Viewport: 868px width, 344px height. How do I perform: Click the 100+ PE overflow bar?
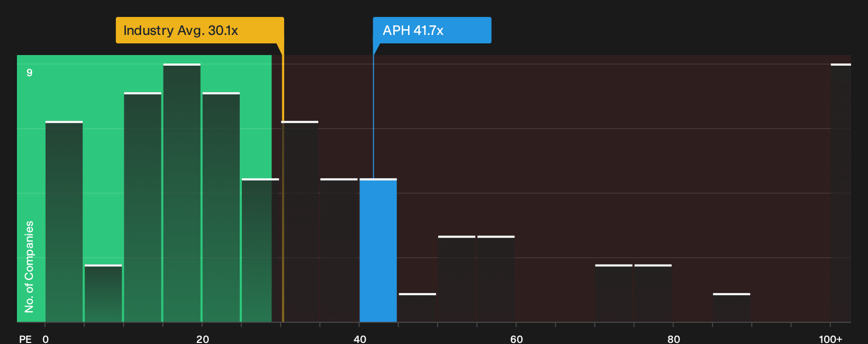pos(841,193)
